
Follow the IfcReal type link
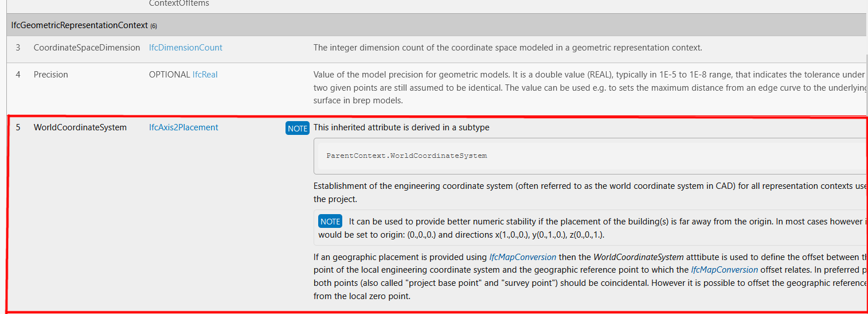pos(205,75)
